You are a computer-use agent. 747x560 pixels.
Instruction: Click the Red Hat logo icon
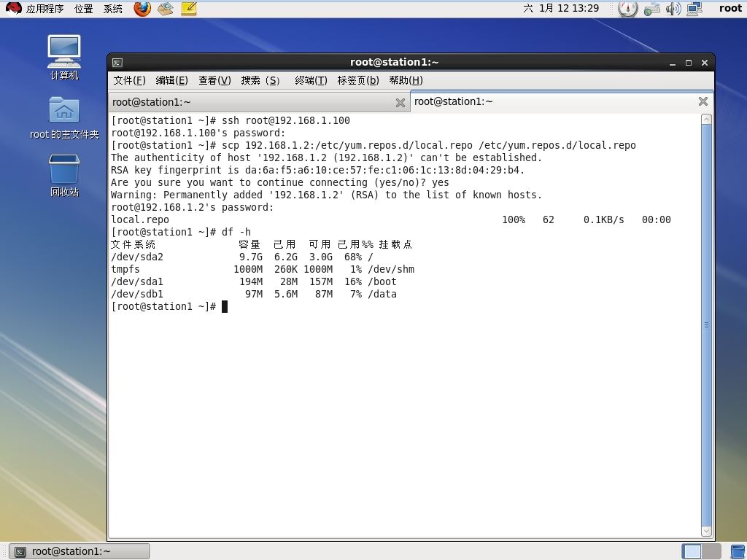click(x=13, y=9)
